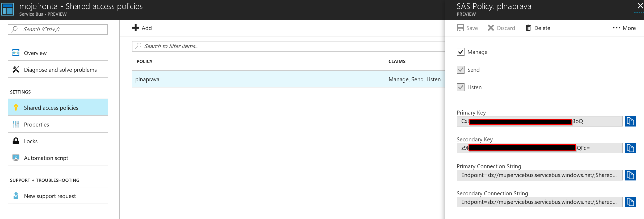This screenshot has width=644, height=219.
Task: Click the Add plus icon
Action: click(136, 28)
